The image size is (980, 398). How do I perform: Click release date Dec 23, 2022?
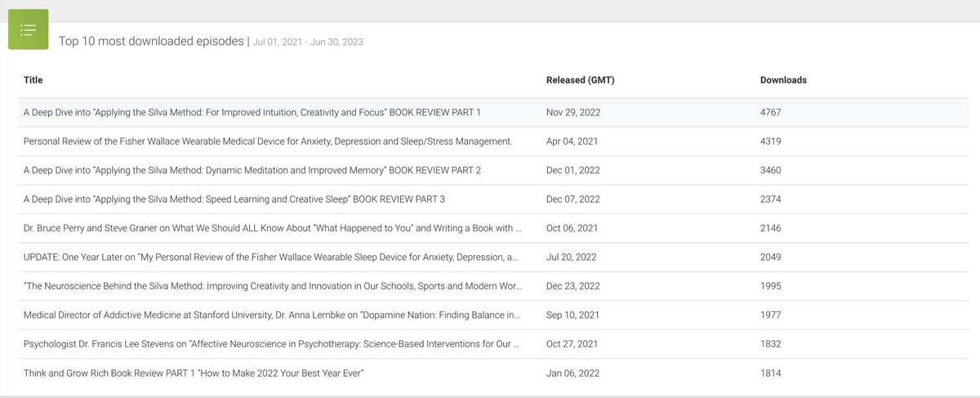pyautogui.click(x=573, y=286)
